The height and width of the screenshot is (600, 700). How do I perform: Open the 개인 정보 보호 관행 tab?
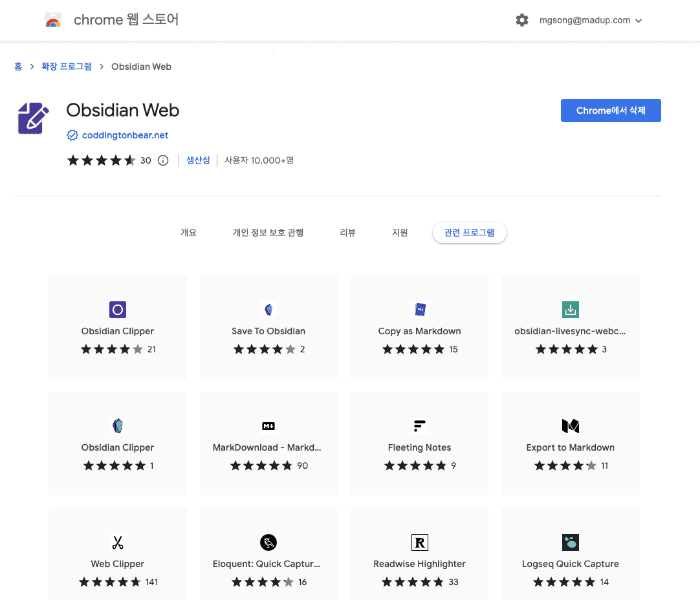pos(268,232)
